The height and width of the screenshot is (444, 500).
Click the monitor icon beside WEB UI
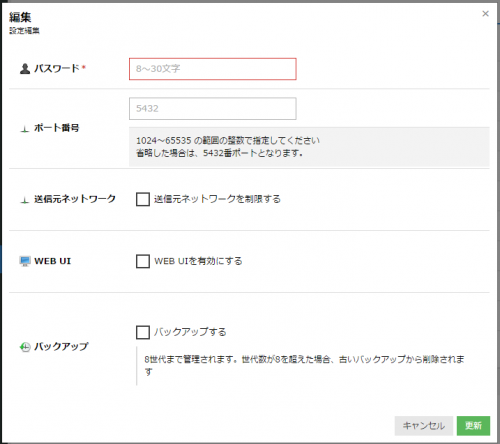25,261
